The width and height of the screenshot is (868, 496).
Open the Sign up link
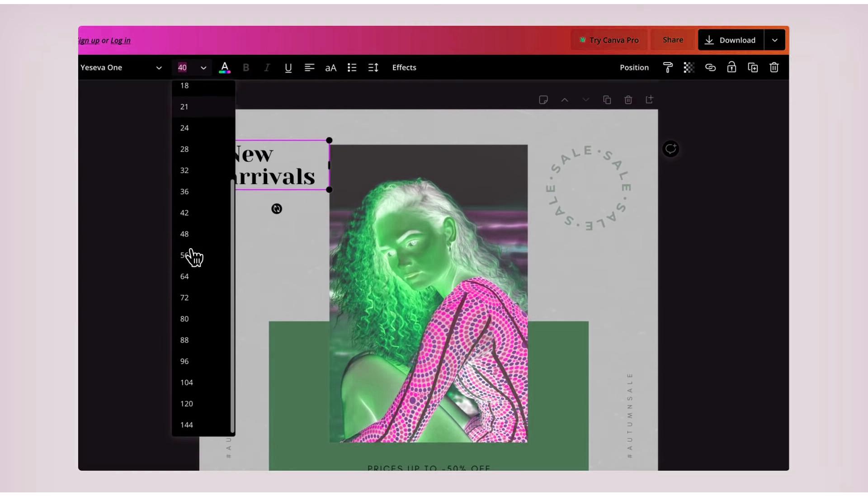pos(89,41)
